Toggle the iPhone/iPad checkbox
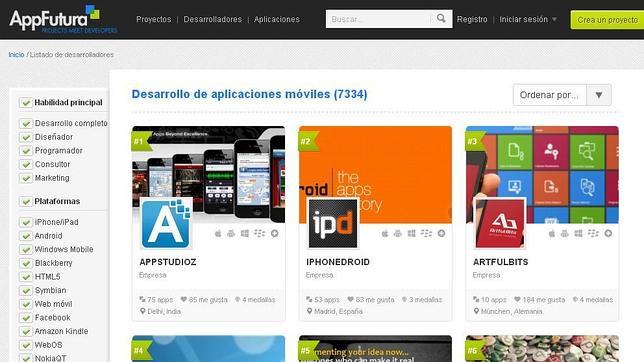Image resolution: width=644 pixels, height=362 pixels. tap(25, 222)
